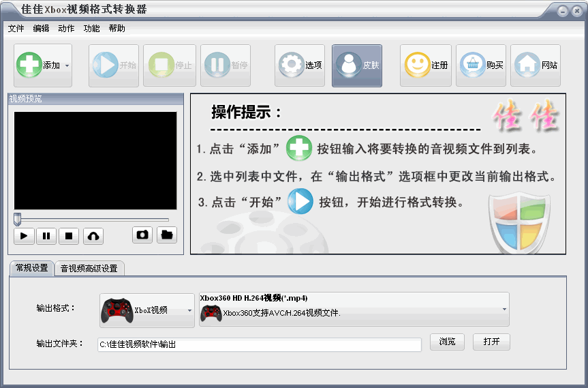Click the video preview seek slider
This screenshot has width=588, height=388.
click(92, 220)
